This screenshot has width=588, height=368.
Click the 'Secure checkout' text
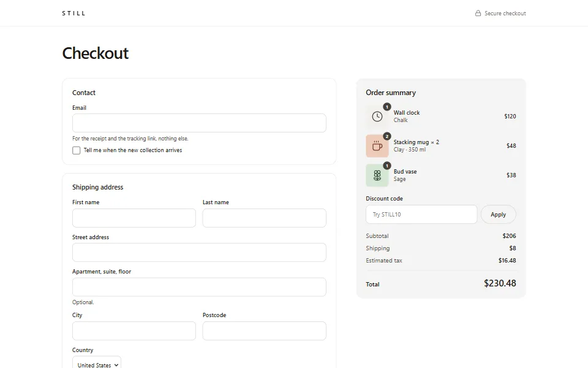(505, 13)
